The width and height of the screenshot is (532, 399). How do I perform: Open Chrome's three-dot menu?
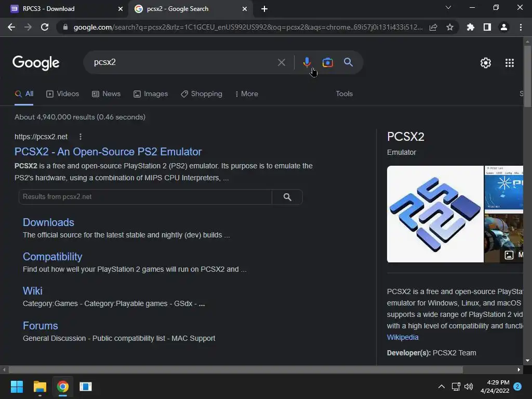click(x=521, y=27)
